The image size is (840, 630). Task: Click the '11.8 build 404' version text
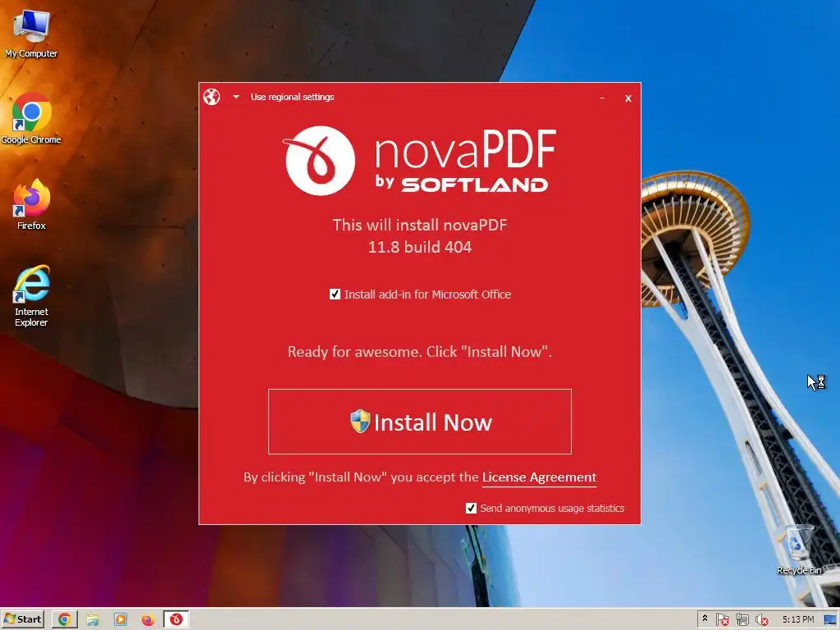(419, 247)
